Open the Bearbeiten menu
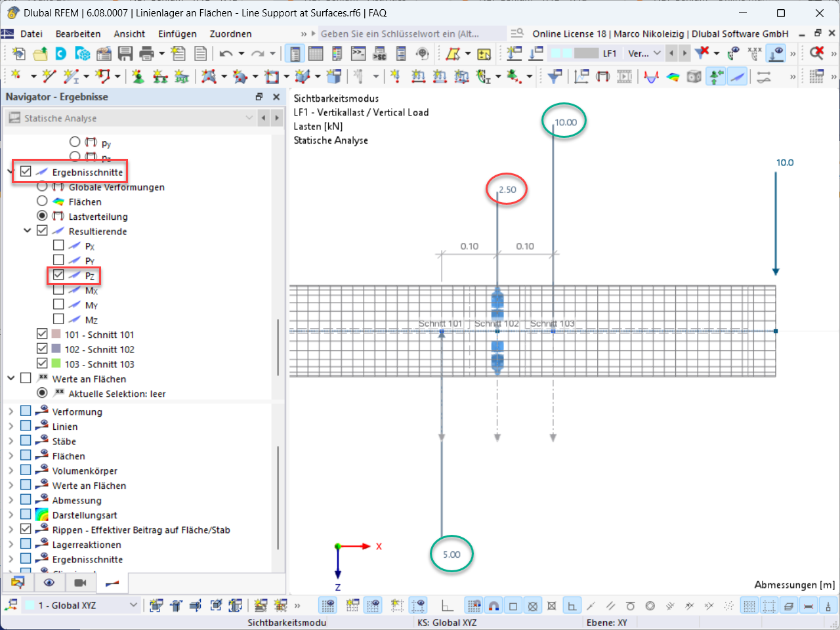The height and width of the screenshot is (630, 840). pos(78,33)
